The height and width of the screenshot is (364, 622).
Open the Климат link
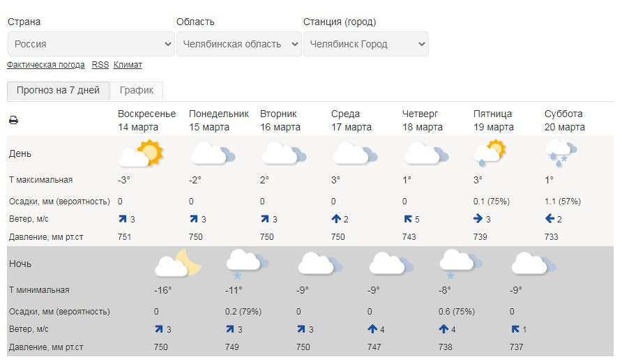click(x=128, y=65)
